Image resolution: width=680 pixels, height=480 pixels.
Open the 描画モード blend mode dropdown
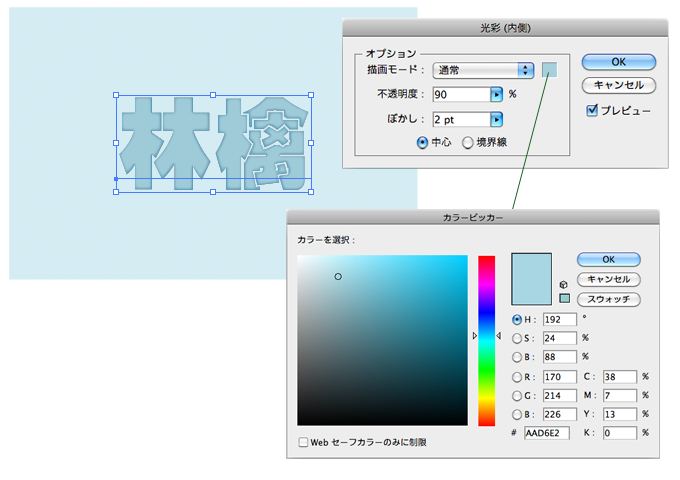484,70
